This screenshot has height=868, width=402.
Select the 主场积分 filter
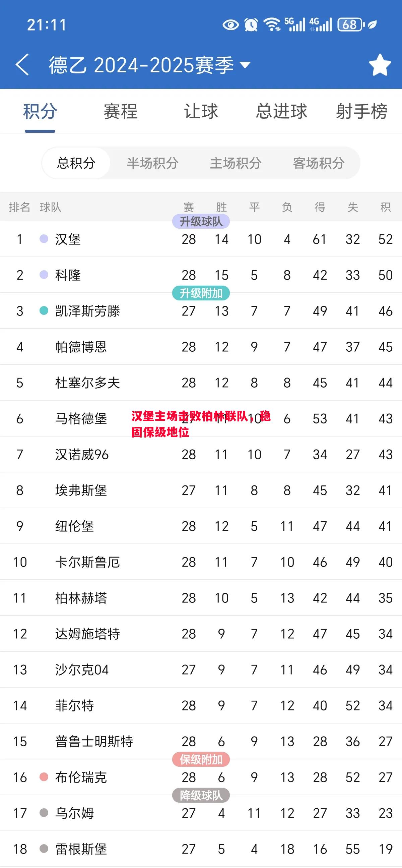tap(236, 163)
